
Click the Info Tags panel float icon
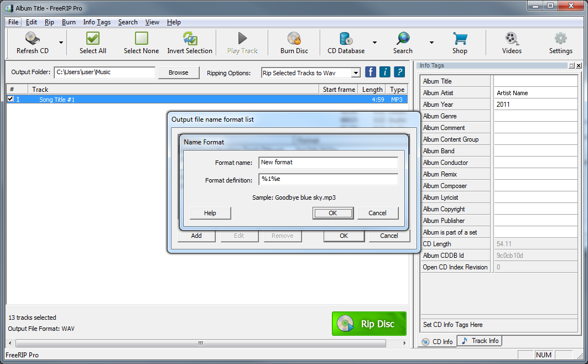click(571, 66)
